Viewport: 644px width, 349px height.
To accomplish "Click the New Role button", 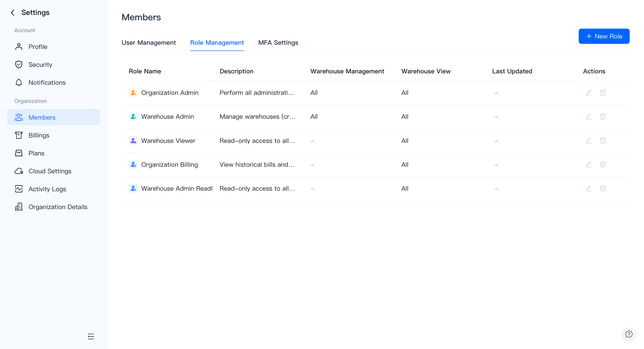I will (604, 36).
